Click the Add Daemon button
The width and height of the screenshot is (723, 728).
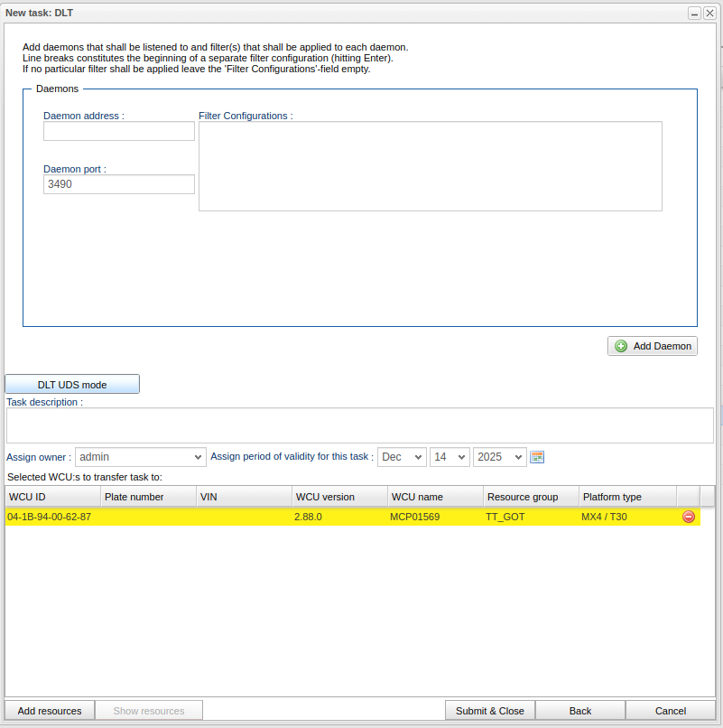pyautogui.click(x=653, y=346)
